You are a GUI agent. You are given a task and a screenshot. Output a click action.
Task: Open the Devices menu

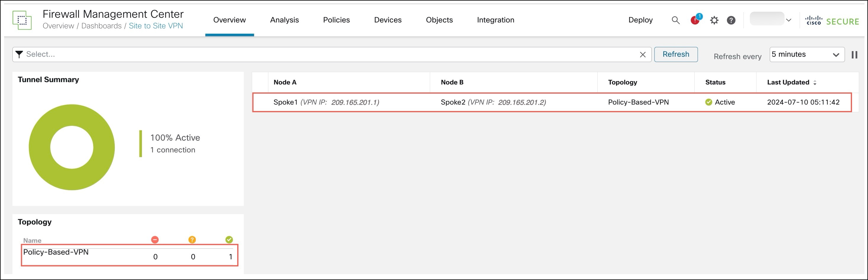tap(388, 20)
